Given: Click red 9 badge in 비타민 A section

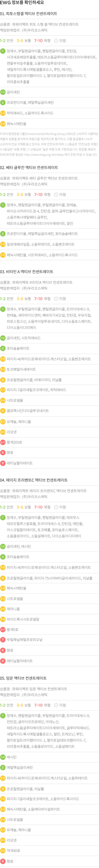Looking at the screenshot, I should [x=3, y=463].
